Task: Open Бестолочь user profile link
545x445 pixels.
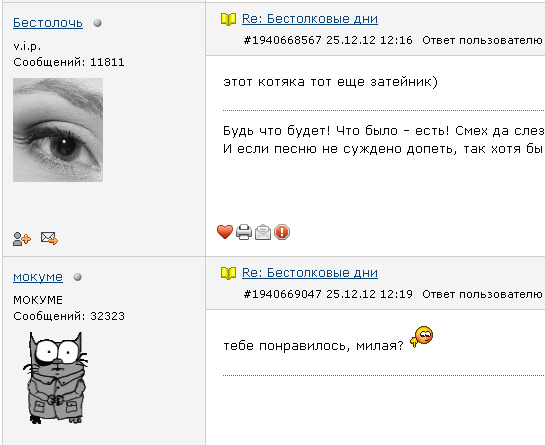Action: 48,23
